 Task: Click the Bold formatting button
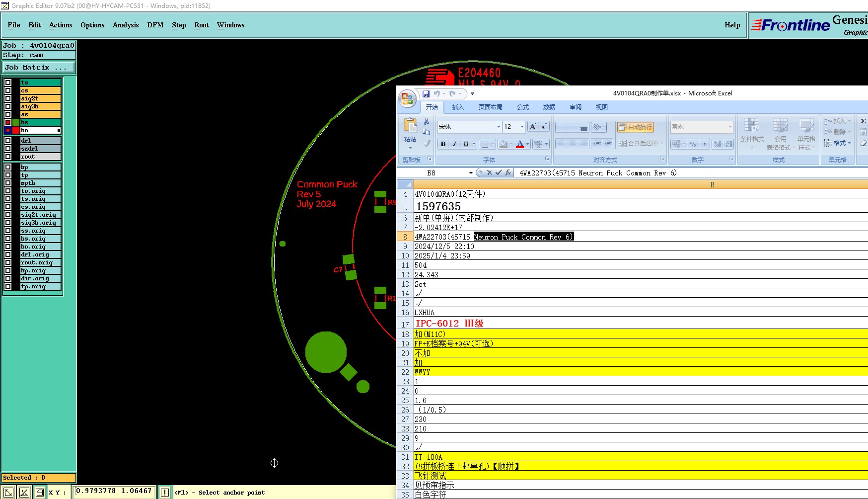443,144
